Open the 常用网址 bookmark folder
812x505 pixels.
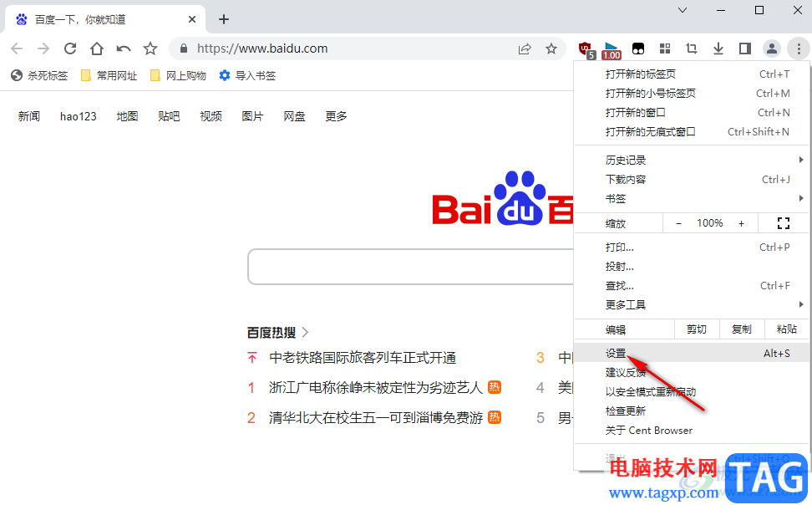point(109,76)
